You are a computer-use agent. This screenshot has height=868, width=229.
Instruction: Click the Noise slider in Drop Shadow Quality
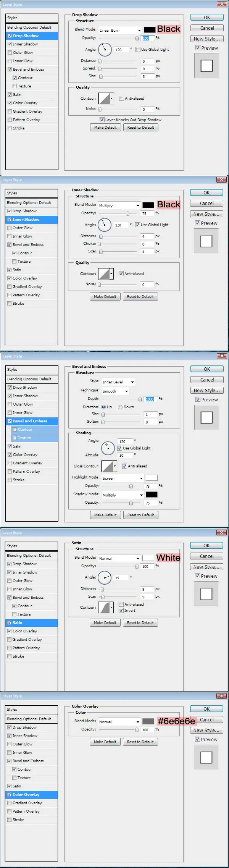pyautogui.click(x=118, y=109)
